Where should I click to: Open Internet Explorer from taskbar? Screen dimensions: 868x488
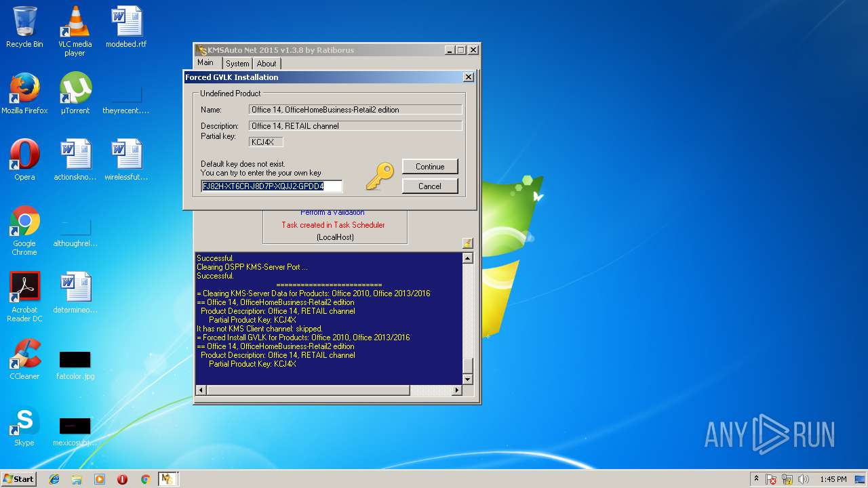click(54, 479)
